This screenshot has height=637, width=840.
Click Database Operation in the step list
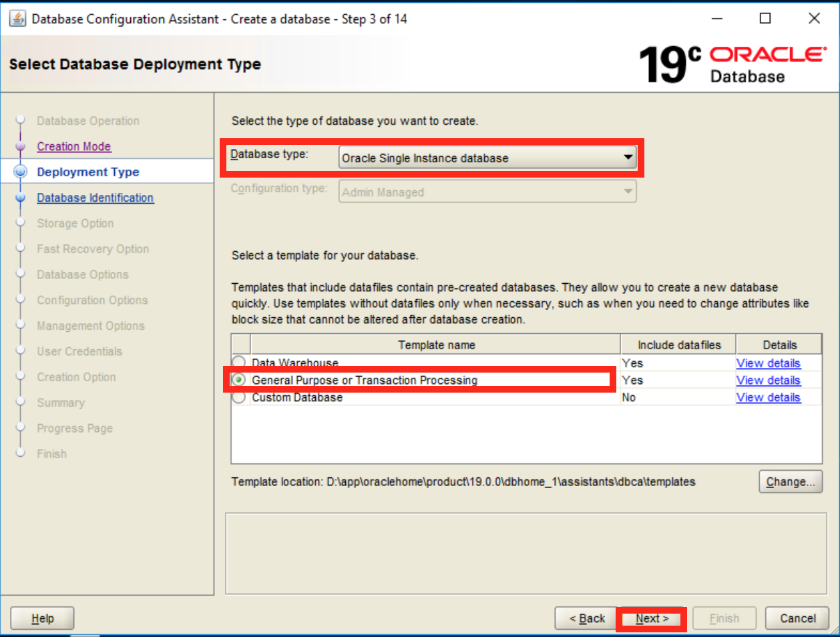(x=88, y=121)
